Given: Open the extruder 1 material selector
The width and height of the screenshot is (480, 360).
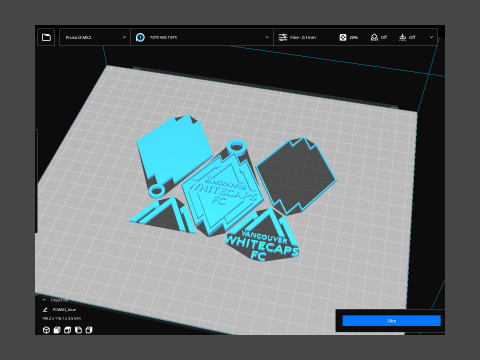Looking at the screenshot, I should (202, 37).
